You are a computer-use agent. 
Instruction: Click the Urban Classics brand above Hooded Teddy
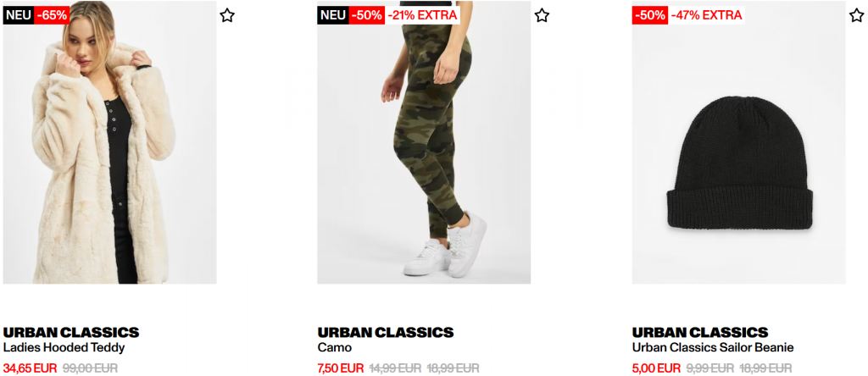[x=71, y=332]
